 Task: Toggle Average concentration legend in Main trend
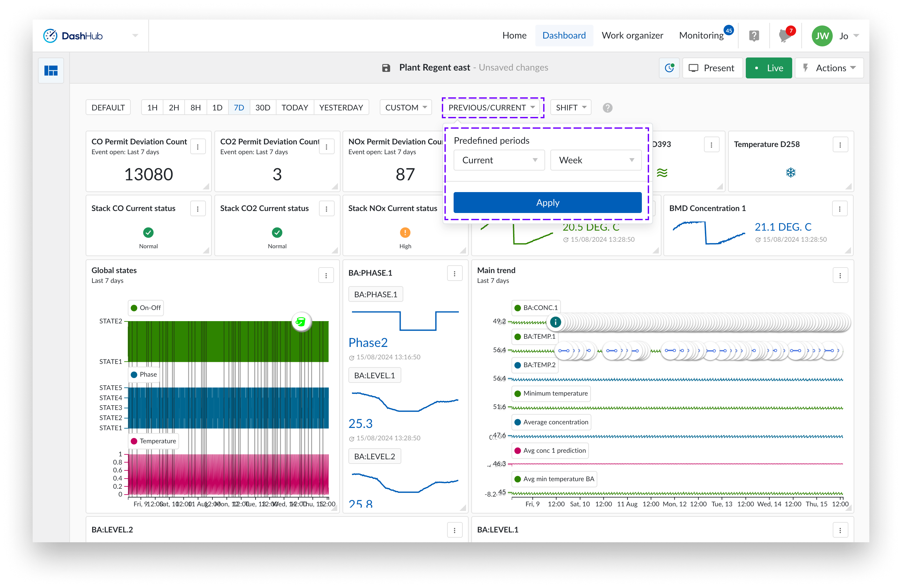pos(551,422)
